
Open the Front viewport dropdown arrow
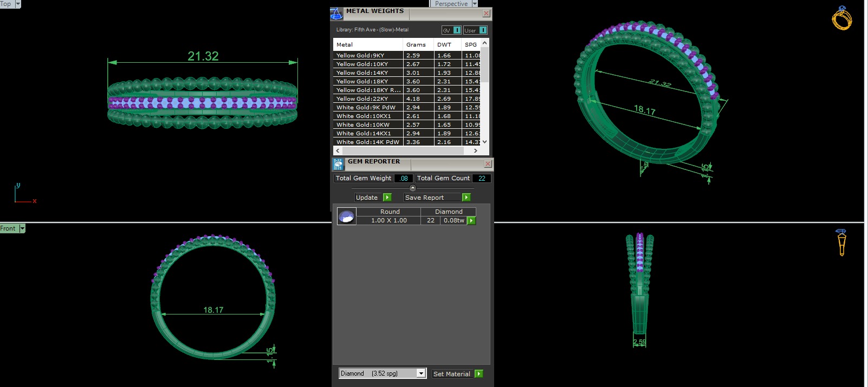(x=22, y=228)
